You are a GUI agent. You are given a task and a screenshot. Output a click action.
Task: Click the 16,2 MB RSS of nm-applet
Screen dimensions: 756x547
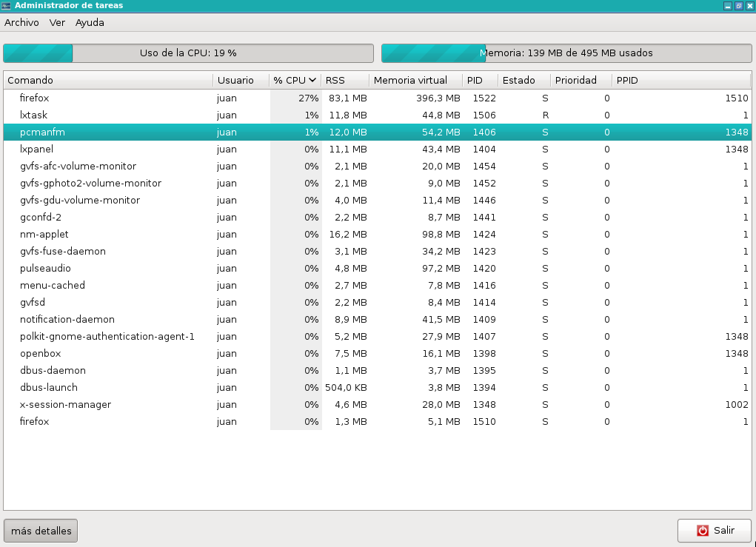(x=347, y=234)
